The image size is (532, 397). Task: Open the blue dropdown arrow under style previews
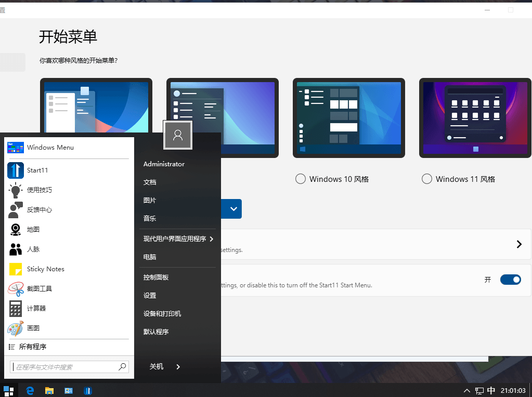pyautogui.click(x=233, y=209)
